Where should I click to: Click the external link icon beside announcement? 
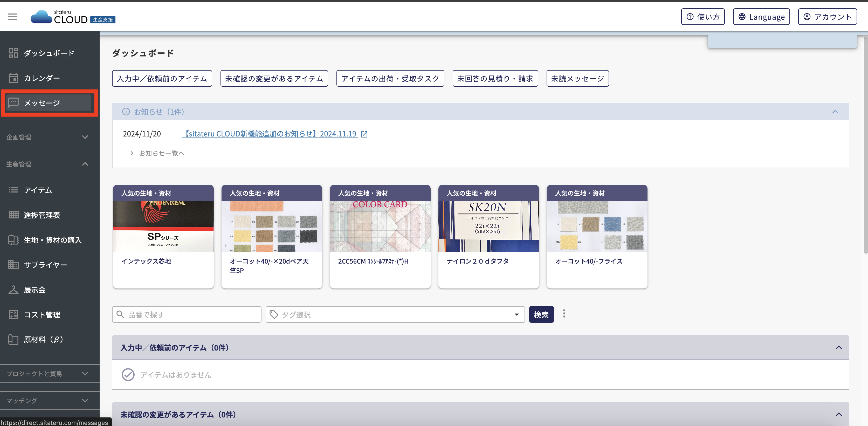click(364, 134)
